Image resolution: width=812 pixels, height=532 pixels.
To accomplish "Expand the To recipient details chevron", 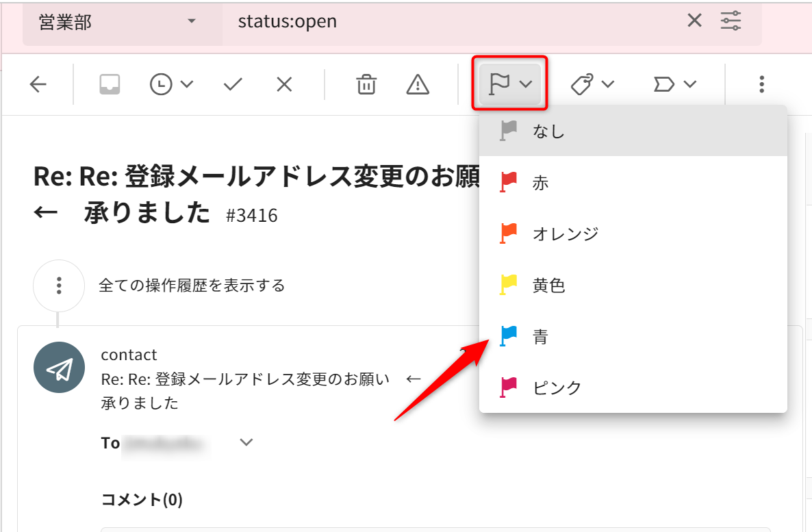I will pos(246,442).
